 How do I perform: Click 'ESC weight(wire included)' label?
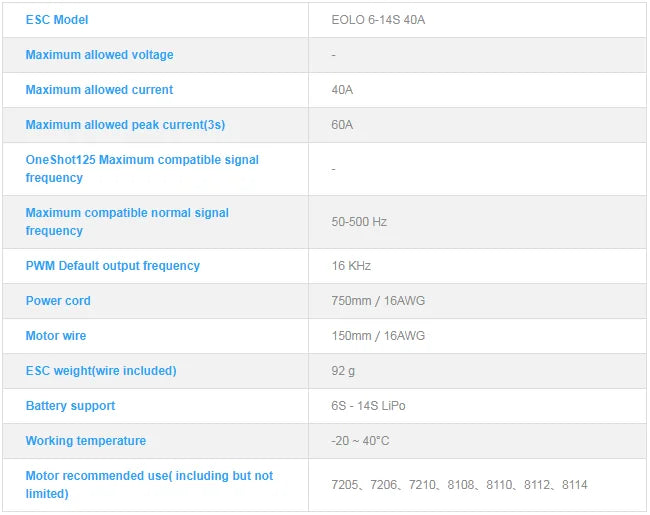[100, 371]
